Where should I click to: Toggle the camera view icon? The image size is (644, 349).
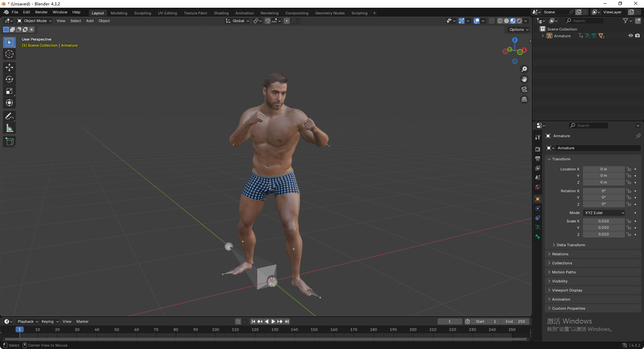click(524, 89)
